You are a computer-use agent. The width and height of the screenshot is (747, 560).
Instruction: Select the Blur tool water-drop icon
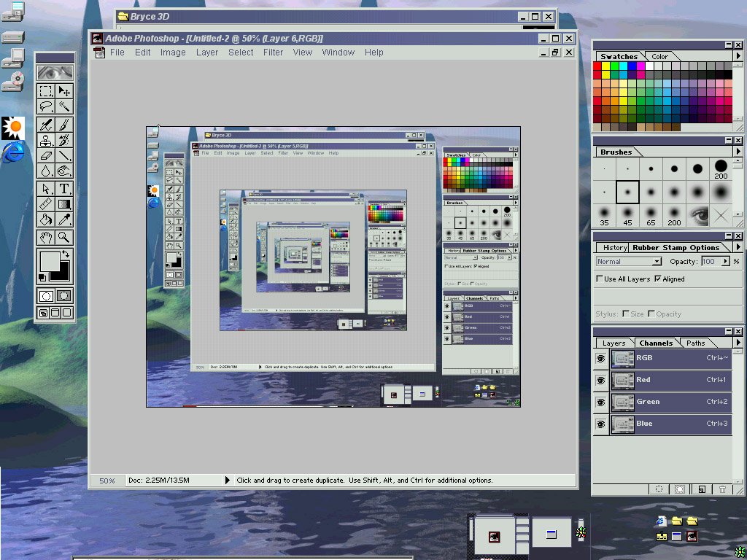click(46, 171)
